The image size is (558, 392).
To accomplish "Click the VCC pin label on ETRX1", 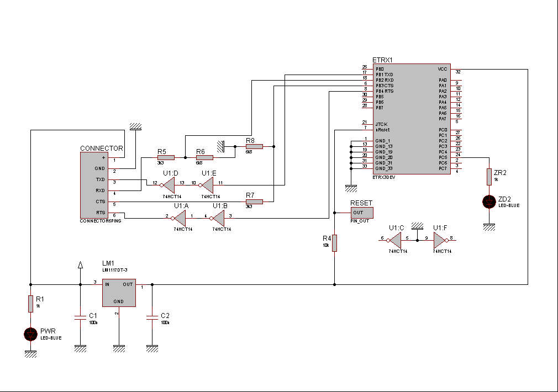I will coord(443,69).
